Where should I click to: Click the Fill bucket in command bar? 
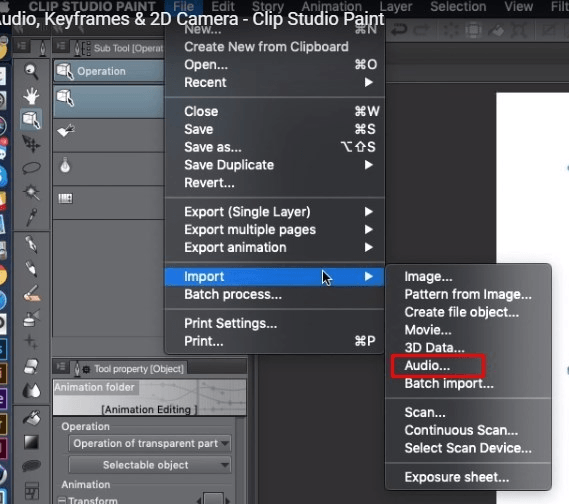click(496, 30)
